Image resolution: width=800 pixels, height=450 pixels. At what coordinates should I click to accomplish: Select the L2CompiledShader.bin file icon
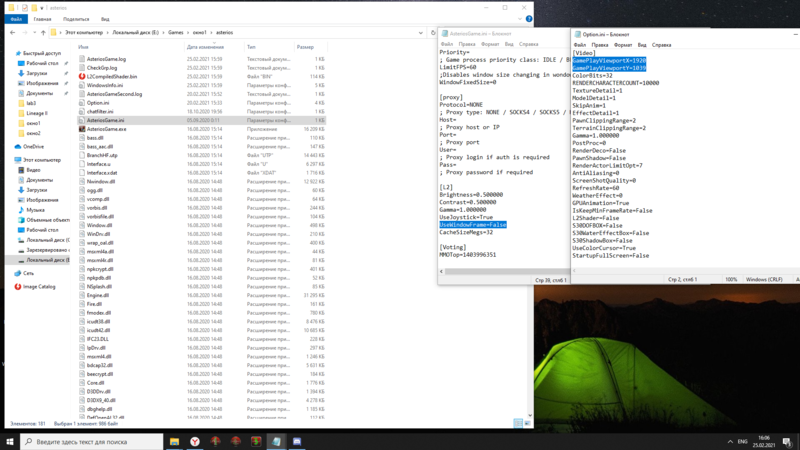point(82,76)
